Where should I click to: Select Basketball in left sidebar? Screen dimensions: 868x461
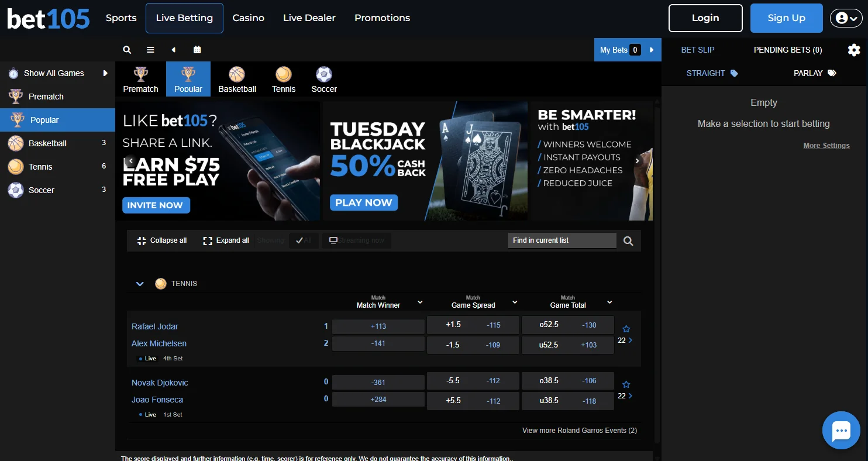coord(57,143)
